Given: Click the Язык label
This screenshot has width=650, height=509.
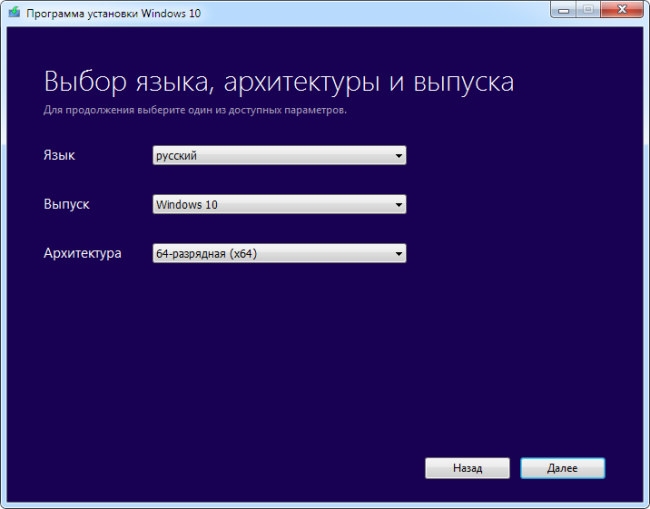Looking at the screenshot, I should point(59,155).
